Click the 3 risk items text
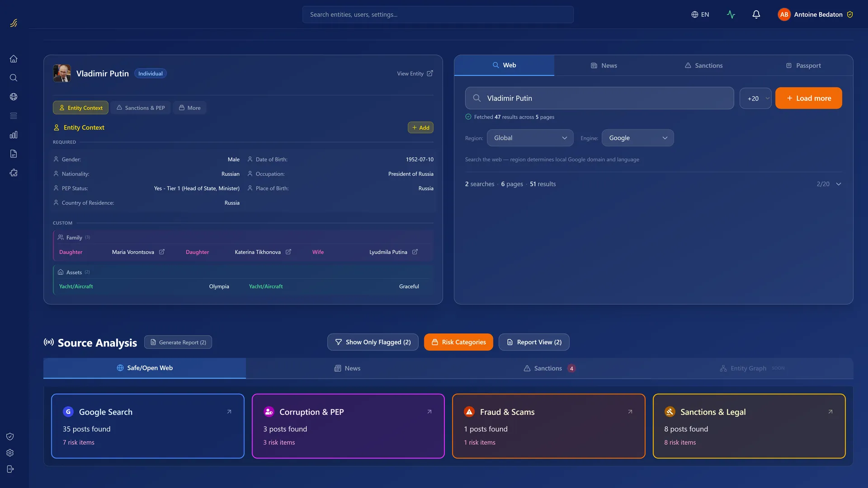Viewport: 868px width, 488px height. tap(279, 442)
